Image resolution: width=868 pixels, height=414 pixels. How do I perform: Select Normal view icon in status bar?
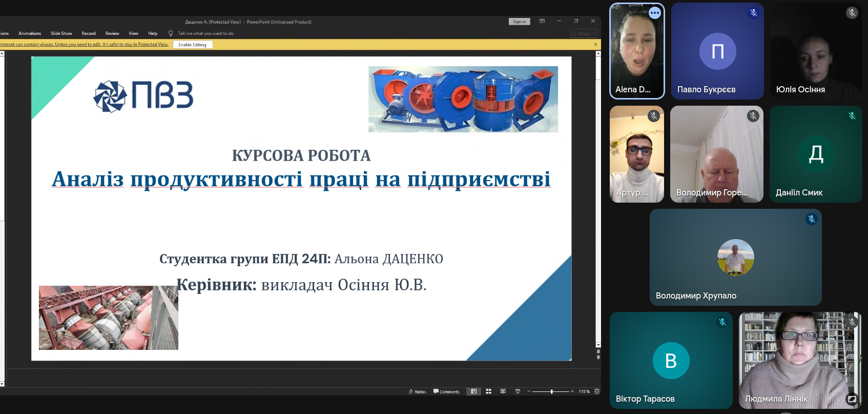click(x=474, y=391)
